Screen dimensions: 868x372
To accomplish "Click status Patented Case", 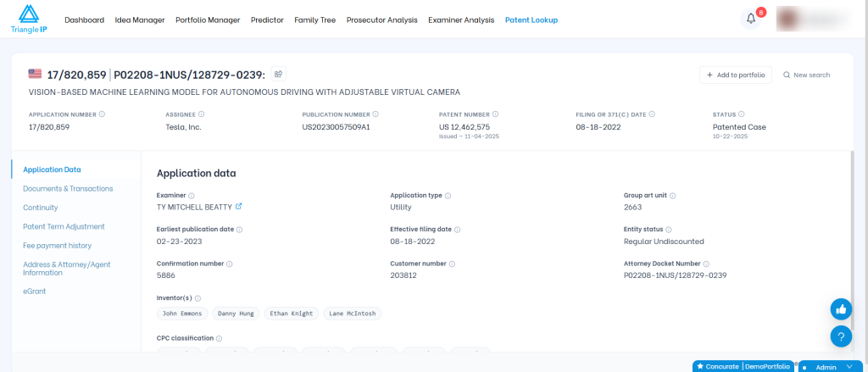I will coord(739,127).
